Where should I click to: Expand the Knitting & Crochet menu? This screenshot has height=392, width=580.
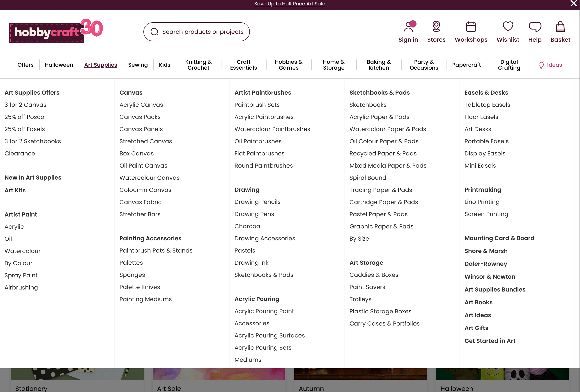coord(198,65)
